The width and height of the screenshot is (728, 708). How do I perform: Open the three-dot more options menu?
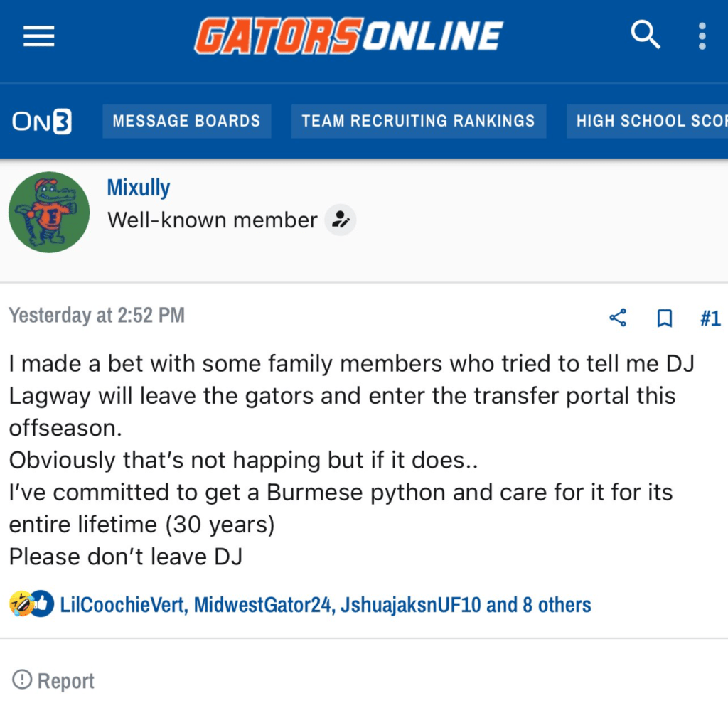coord(702,36)
